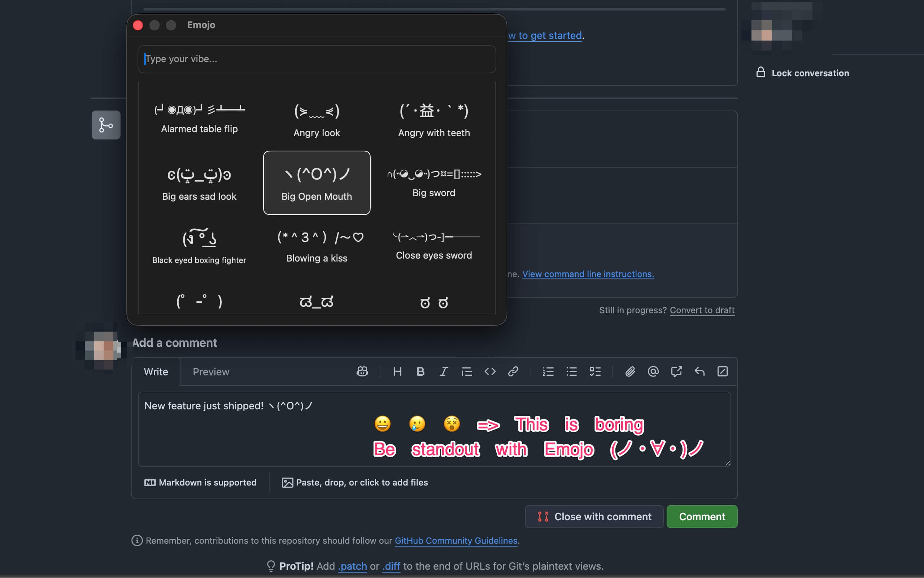Click the merge branch icon on the left

(106, 125)
